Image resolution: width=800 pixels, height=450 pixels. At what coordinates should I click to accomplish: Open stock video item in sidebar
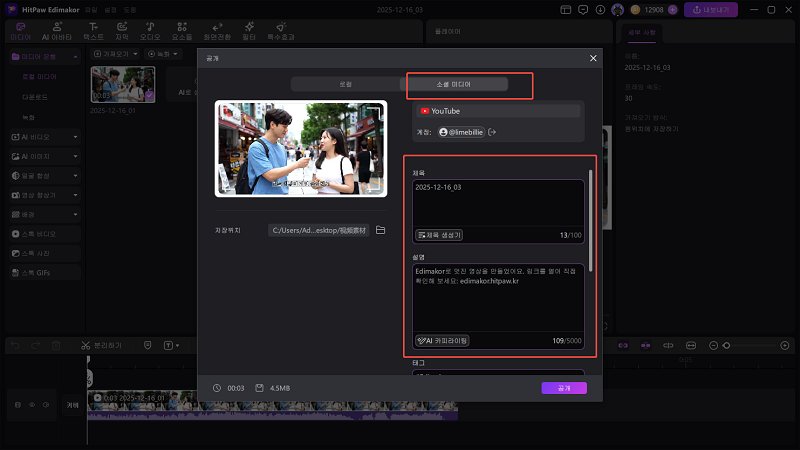coord(45,234)
